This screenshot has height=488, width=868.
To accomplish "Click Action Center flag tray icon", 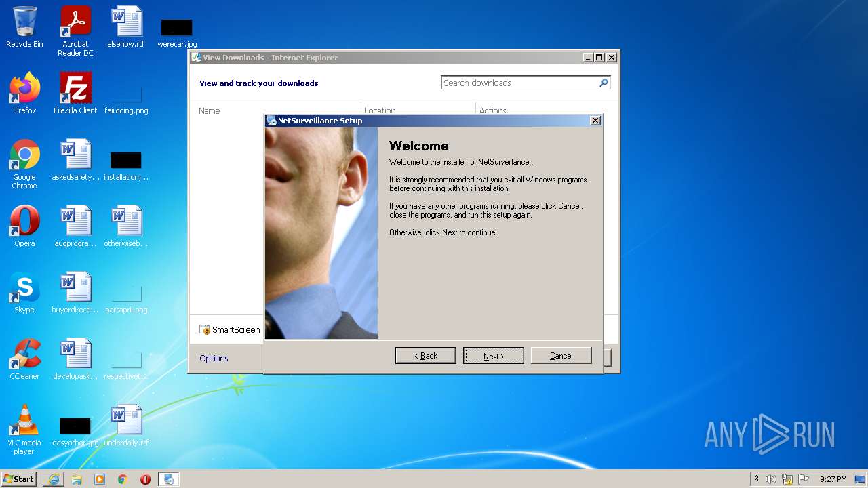I will (x=804, y=479).
